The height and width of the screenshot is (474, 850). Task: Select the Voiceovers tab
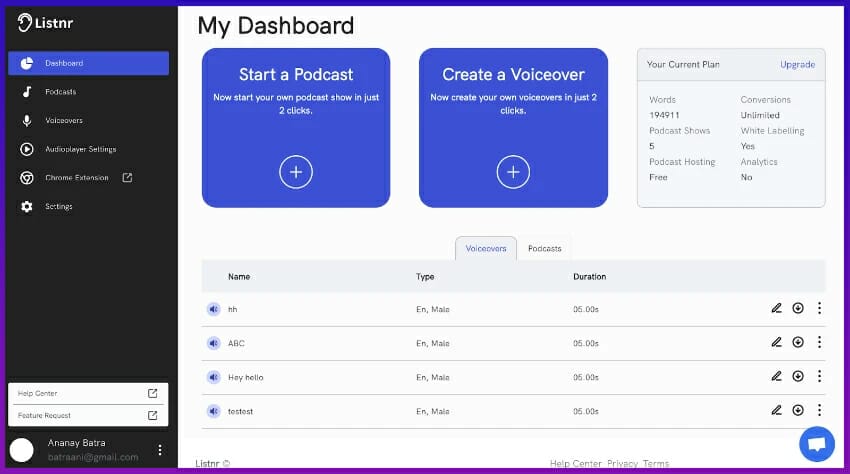pyautogui.click(x=486, y=248)
